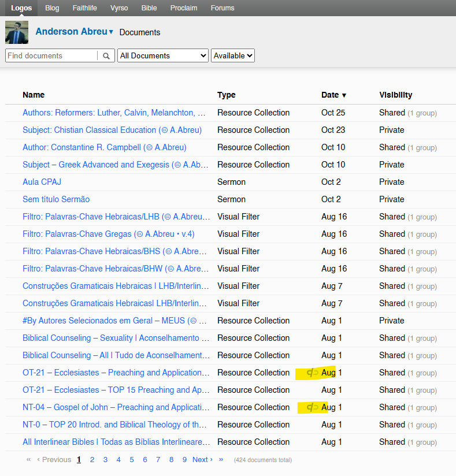Click the Documents heading text
Screen dimensions: 456x476
tap(140, 32)
